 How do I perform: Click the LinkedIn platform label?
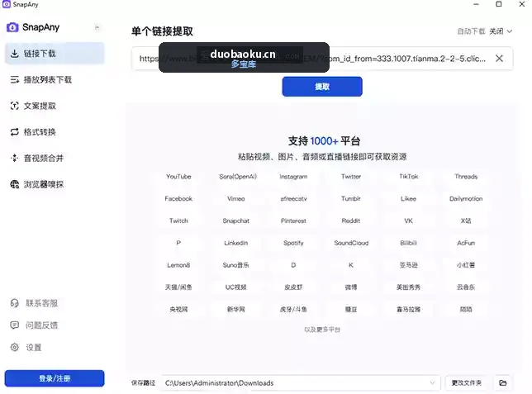235,243
